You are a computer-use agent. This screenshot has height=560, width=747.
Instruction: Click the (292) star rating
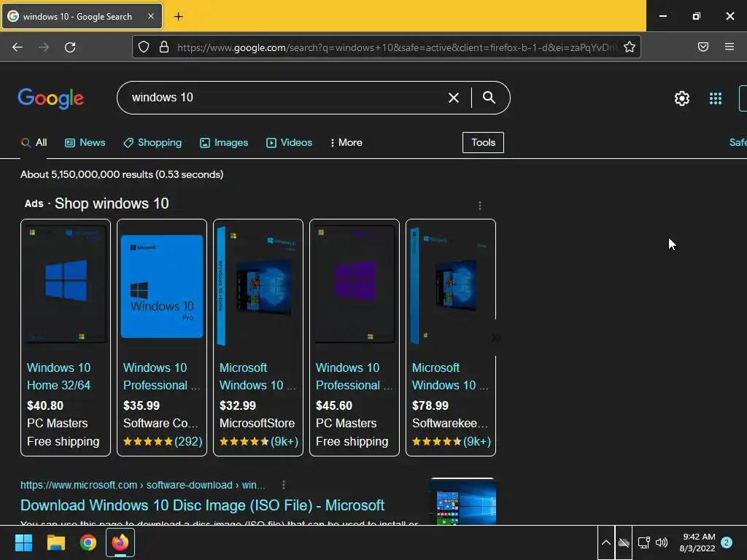pos(163,441)
